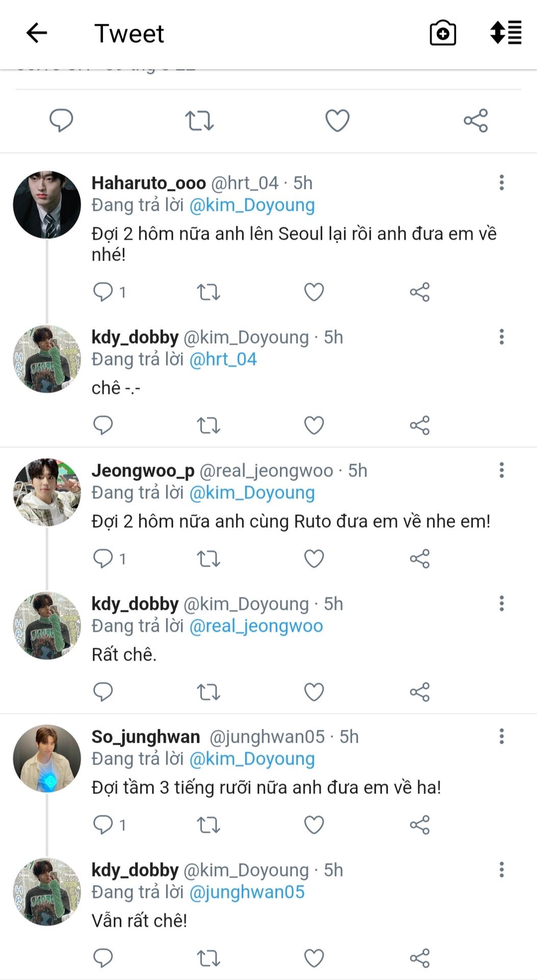537x980 pixels.
Task: Open more options for Haharuto_ooo's tweet
Action: coord(502,183)
